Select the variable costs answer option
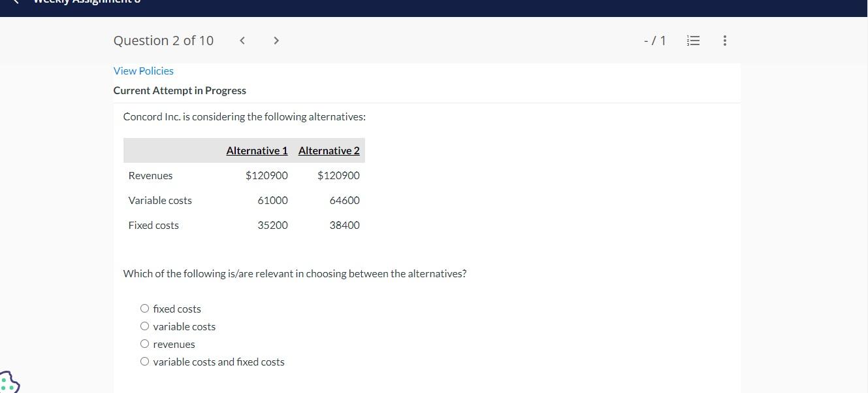Image resolution: width=868 pixels, height=393 pixels. [x=144, y=326]
